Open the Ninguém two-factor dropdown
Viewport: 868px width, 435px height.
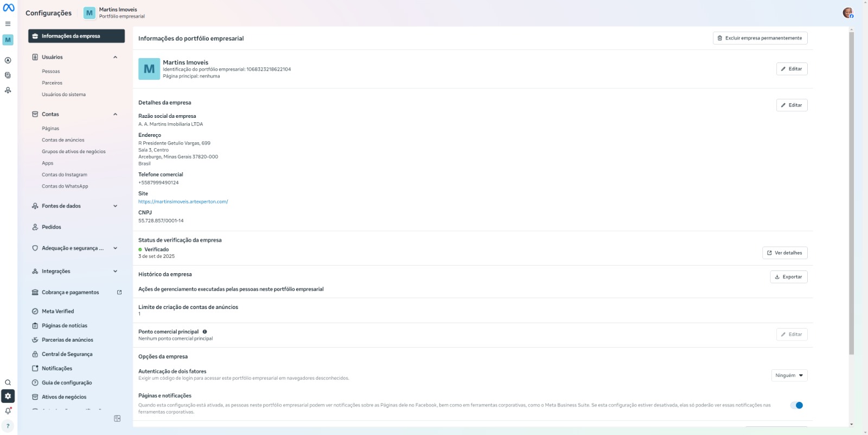tap(789, 375)
